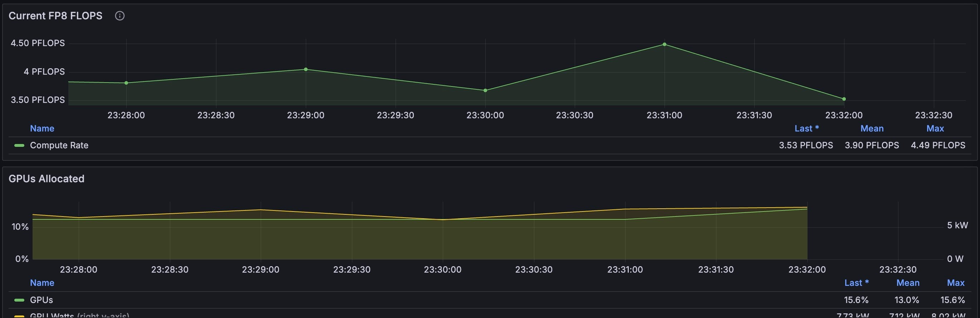The width and height of the screenshot is (980, 318).
Task: Sort FP8 FLOPS legend by Mean
Action: [872, 128]
